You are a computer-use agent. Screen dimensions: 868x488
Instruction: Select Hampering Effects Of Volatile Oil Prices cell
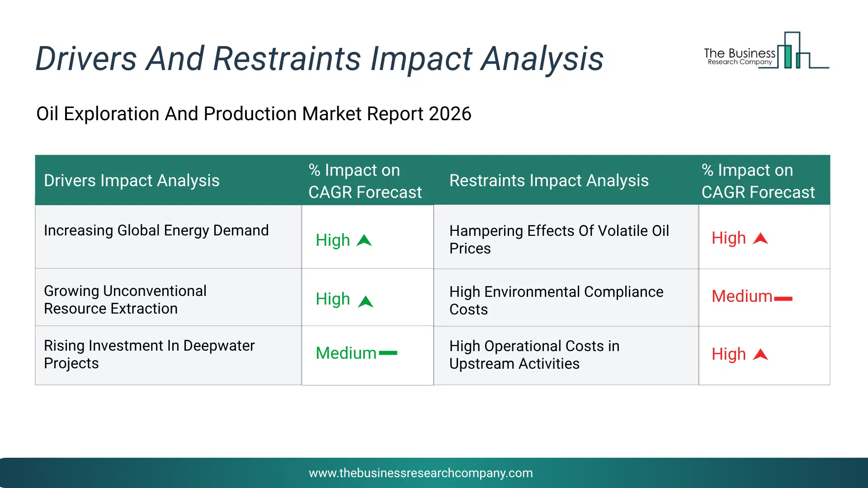pyautogui.click(x=566, y=237)
